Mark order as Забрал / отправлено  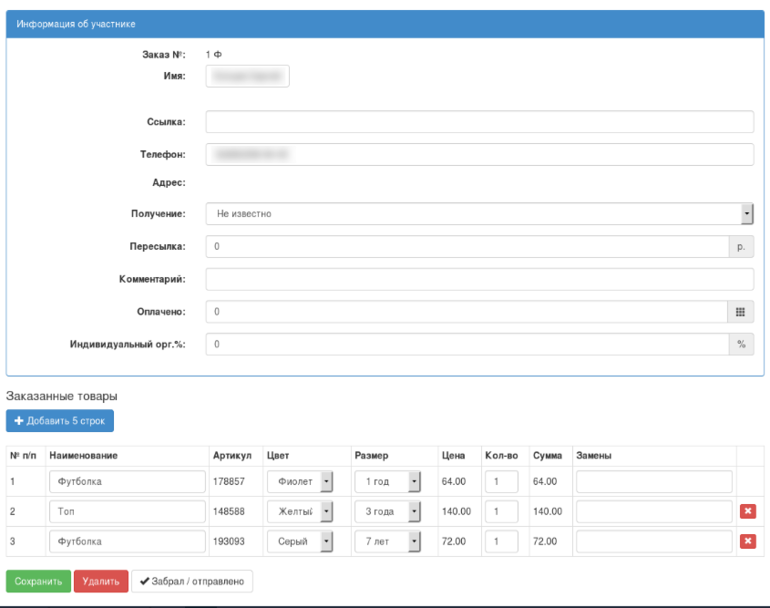pyautogui.click(x=192, y=581)
